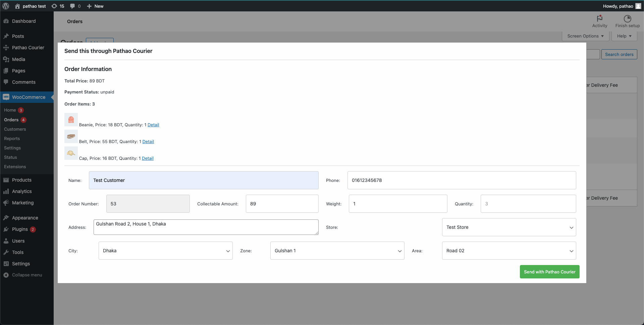Click the Plugins plug icon
The height and width of the screenshot is (325, 644).
coord(6,229)
